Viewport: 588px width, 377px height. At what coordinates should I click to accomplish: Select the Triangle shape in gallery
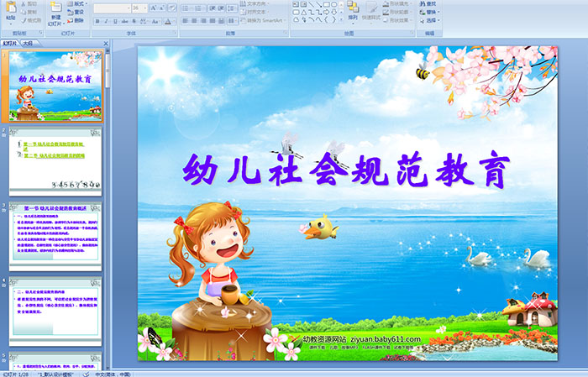(304, 13)
